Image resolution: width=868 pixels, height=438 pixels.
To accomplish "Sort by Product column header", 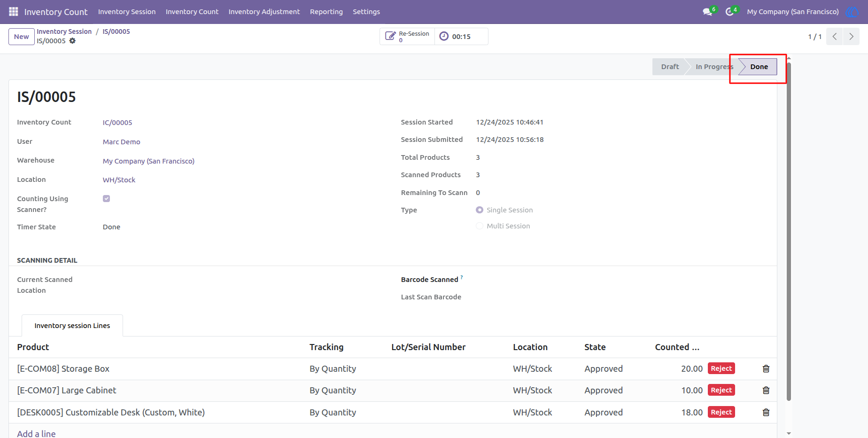I will click(33, 347).
